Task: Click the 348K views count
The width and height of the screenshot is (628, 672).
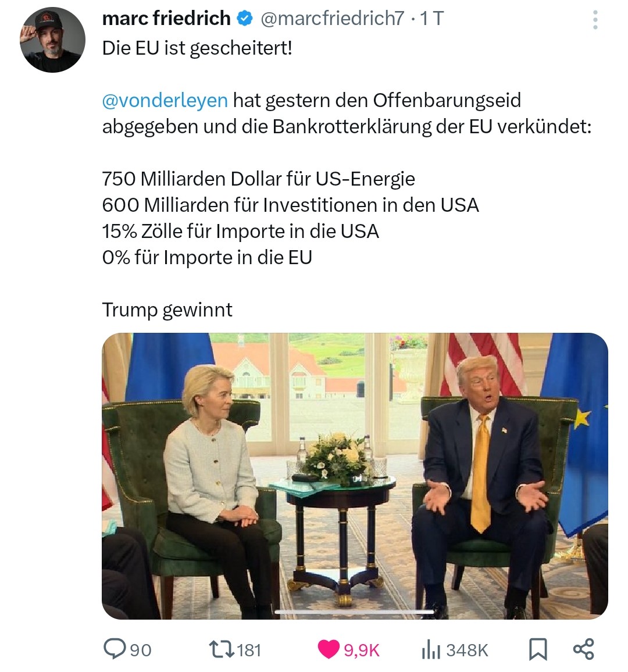Action: pyautogui.click(x=467, y=650)
